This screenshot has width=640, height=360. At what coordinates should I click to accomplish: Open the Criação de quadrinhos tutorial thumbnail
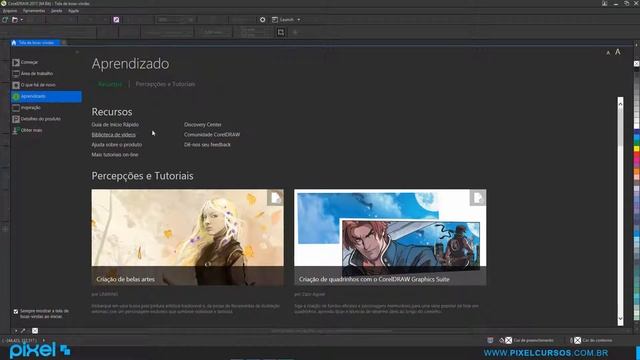(x=390, y=237)
